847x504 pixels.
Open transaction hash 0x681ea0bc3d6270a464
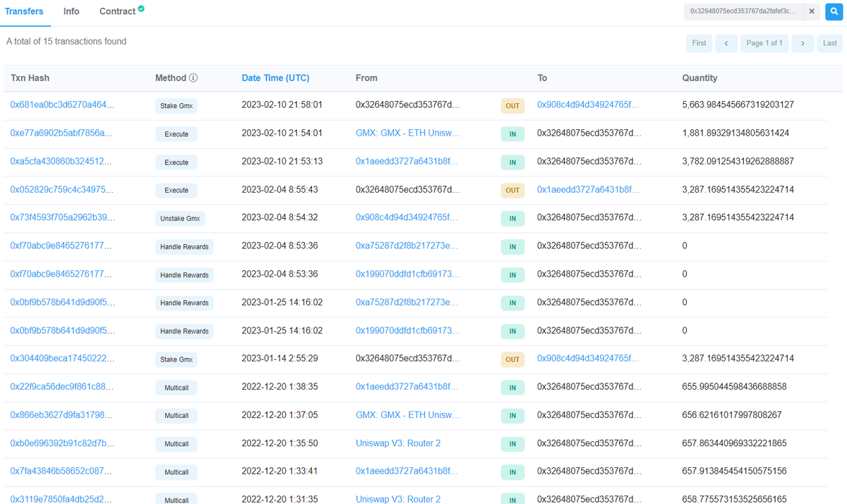[x=62, y=105]
